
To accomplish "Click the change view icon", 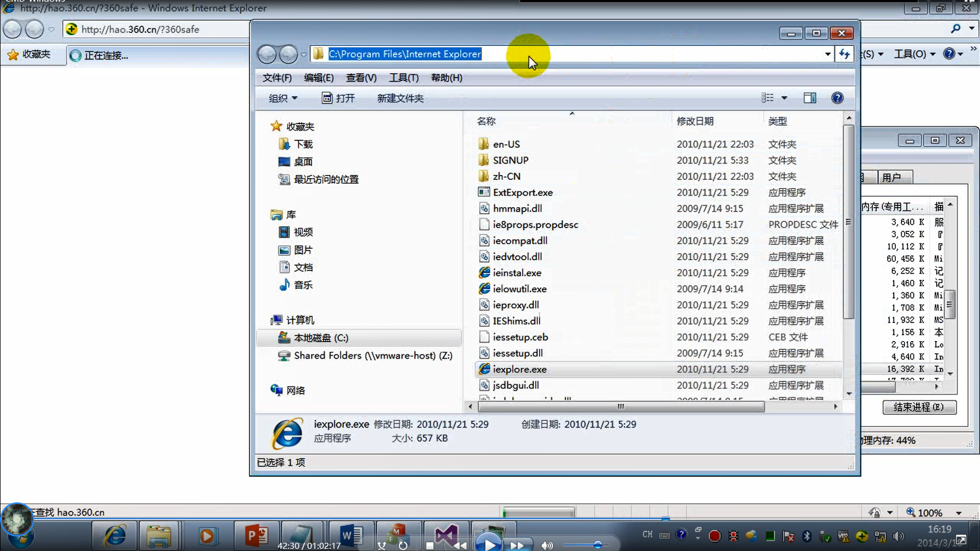I will [767, 98].
